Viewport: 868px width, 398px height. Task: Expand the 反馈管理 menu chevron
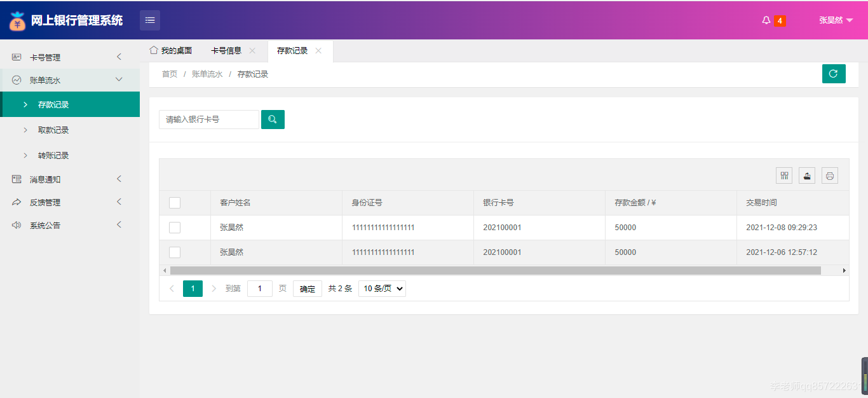pos(119,202)
